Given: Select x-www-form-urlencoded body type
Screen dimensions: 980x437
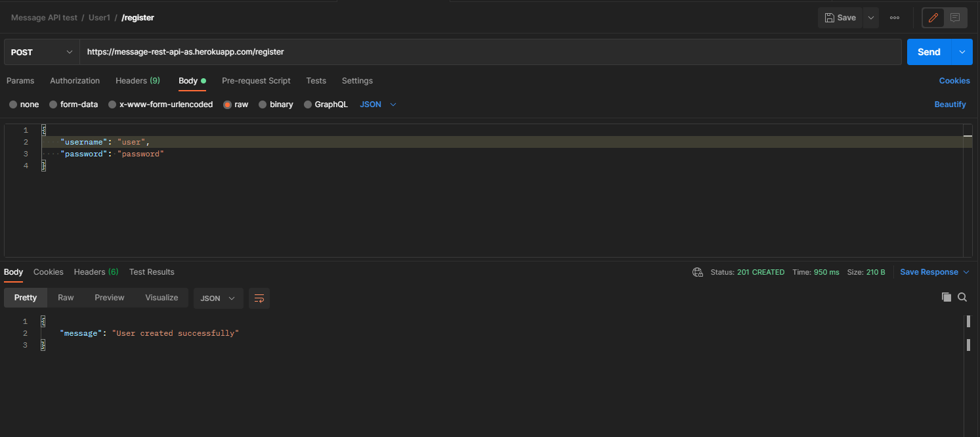Looking at the screenshot, I should (161, 104).
